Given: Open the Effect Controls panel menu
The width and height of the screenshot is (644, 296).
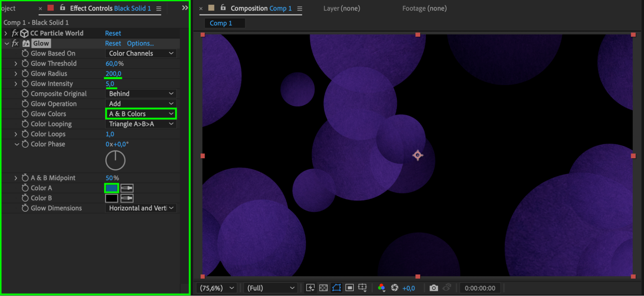Looking at the screenshot, I should (x=159, y=9).
